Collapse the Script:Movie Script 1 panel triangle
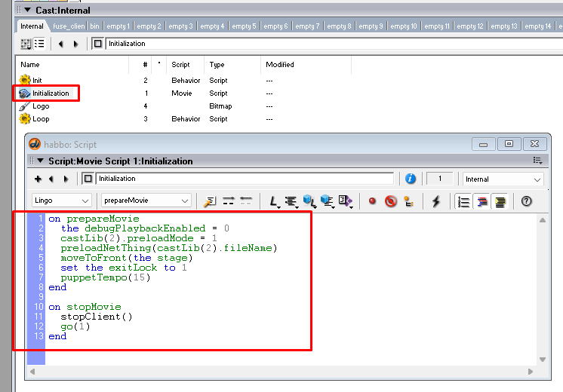The height and width of the screenshot is (392, 563). tap(41, 161)
